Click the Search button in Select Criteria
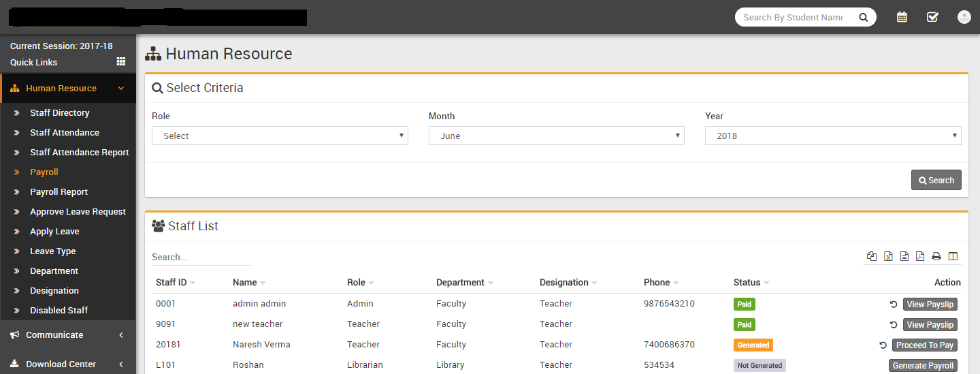Screen dimensions: 980x374 pyautogui.click(x=936, y=180)
